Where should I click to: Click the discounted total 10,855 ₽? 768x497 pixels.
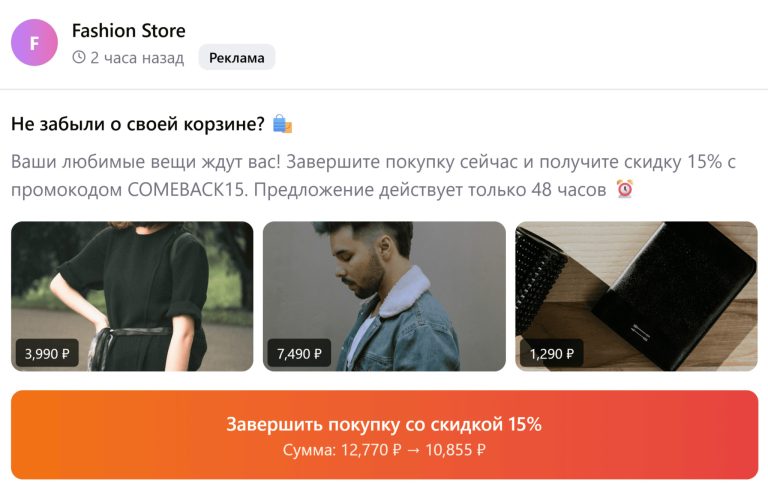click(x=456, y=450)
